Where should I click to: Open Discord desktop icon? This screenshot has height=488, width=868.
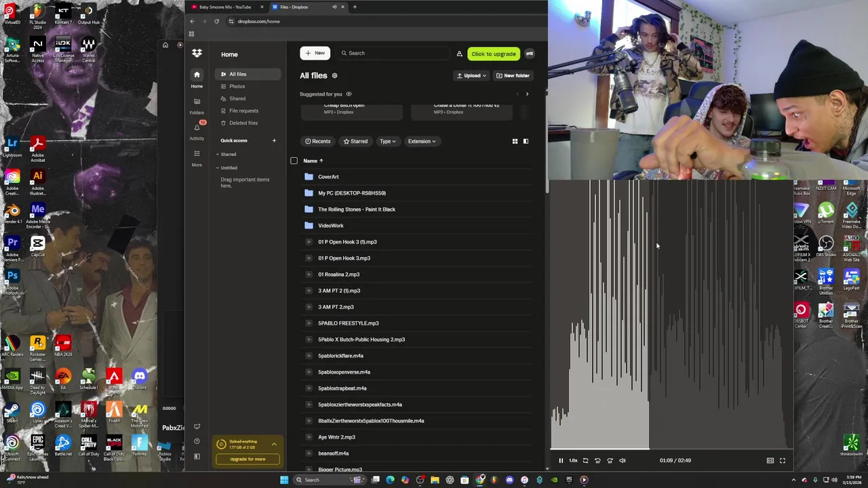140,380
